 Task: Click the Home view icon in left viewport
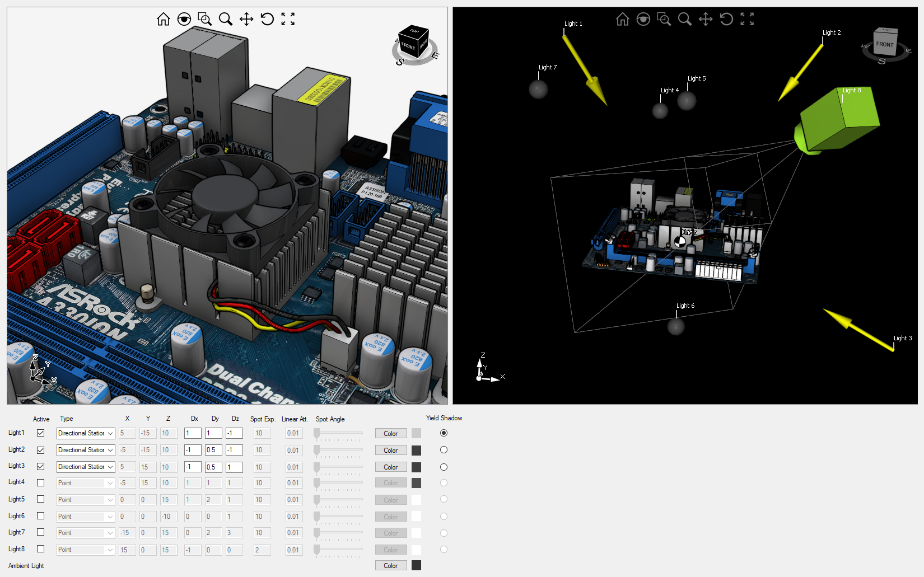point(163,20)
